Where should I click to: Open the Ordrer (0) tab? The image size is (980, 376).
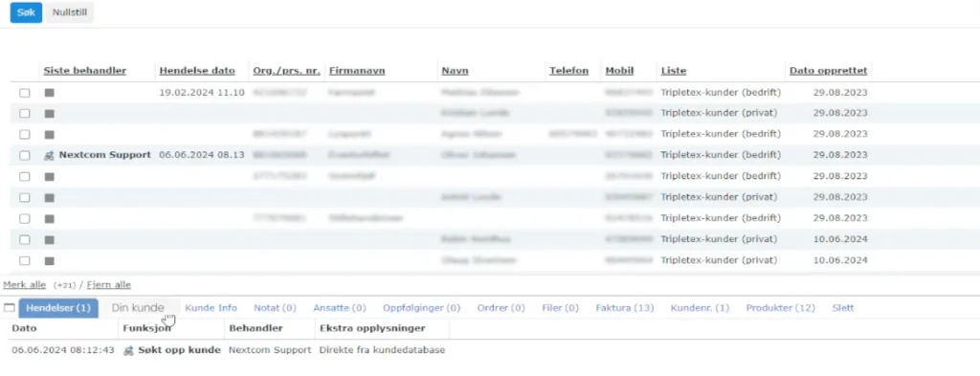click(501, 308)
